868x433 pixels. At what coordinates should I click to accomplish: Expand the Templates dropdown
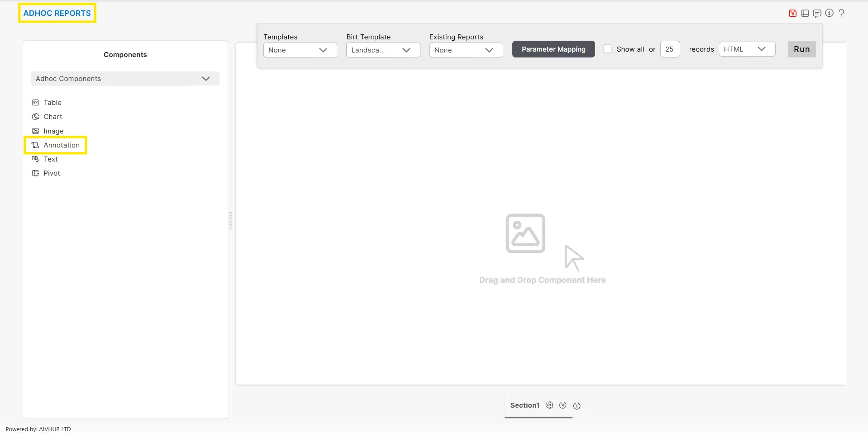point(300,50)
